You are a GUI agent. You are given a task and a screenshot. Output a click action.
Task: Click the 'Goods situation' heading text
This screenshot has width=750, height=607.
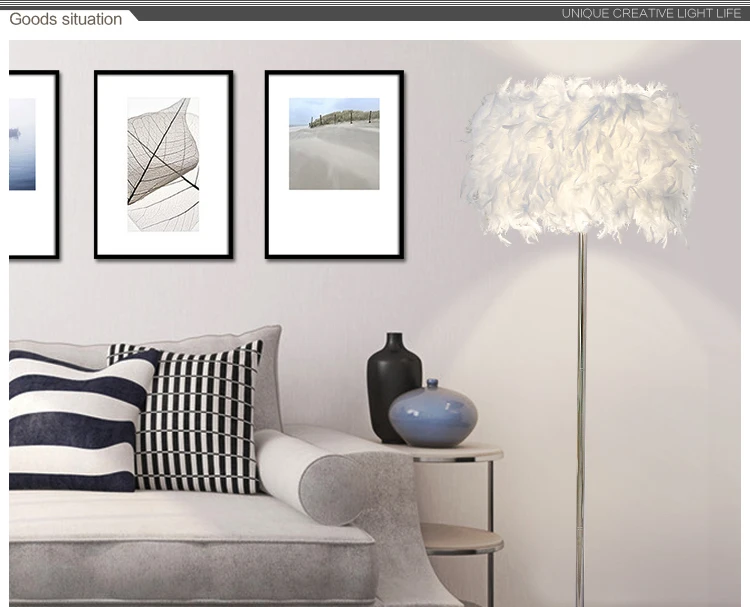coord(66,19)
